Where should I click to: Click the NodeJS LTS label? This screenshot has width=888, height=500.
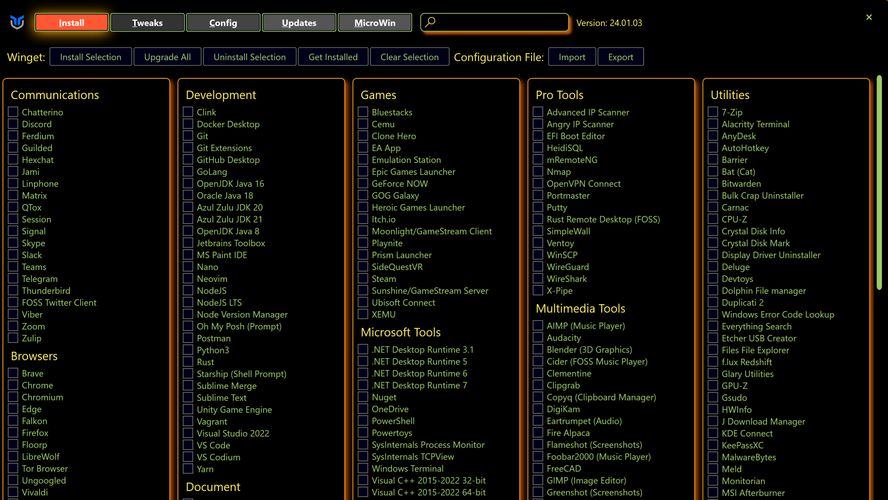(x=219, y=302)
